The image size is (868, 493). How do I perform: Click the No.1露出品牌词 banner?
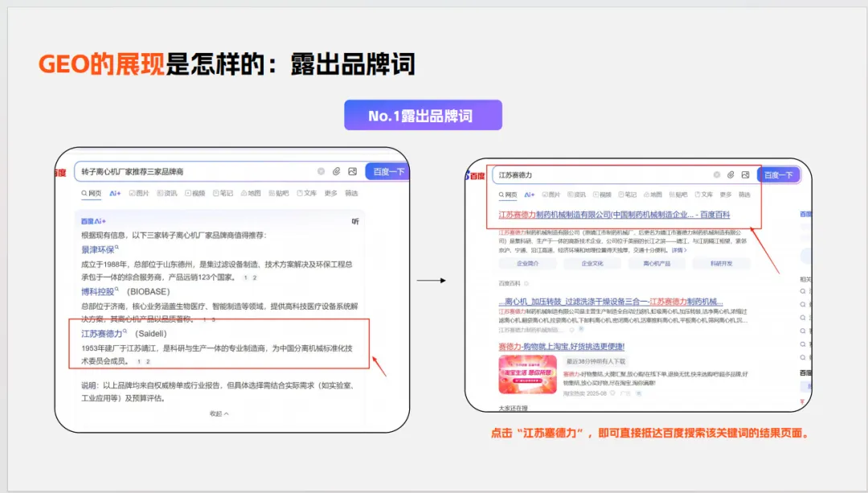point(423,115)
